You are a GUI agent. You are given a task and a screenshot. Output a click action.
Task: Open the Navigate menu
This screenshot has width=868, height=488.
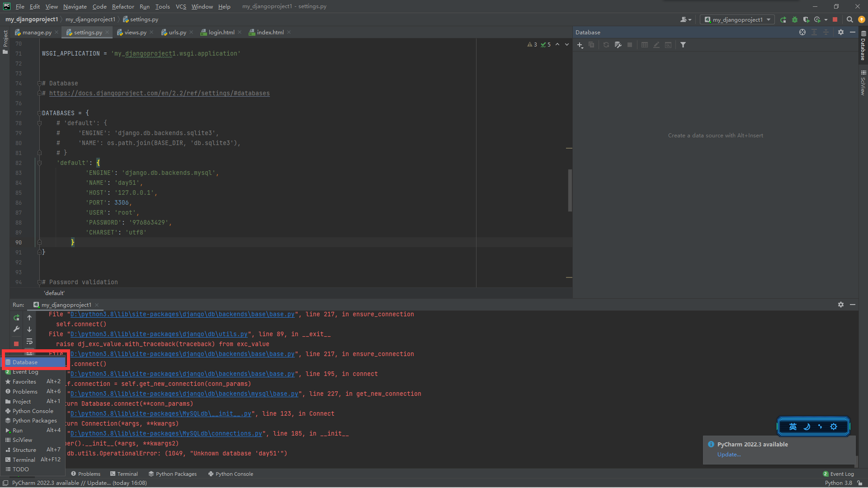pos(75,6)
